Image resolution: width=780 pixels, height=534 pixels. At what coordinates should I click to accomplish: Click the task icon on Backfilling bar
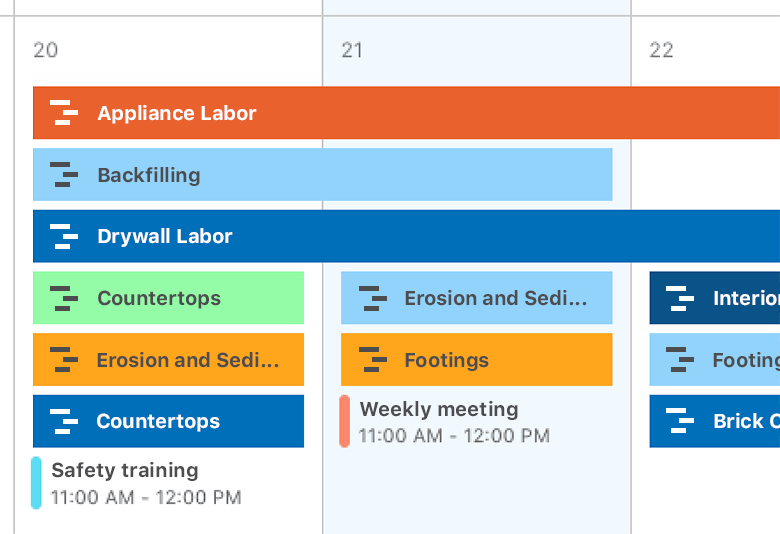(64, 175)
